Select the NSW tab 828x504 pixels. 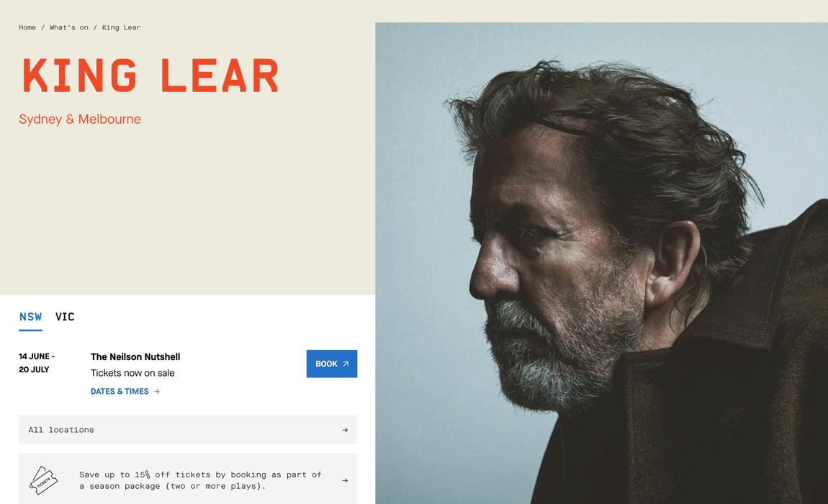tap(31, 317)
